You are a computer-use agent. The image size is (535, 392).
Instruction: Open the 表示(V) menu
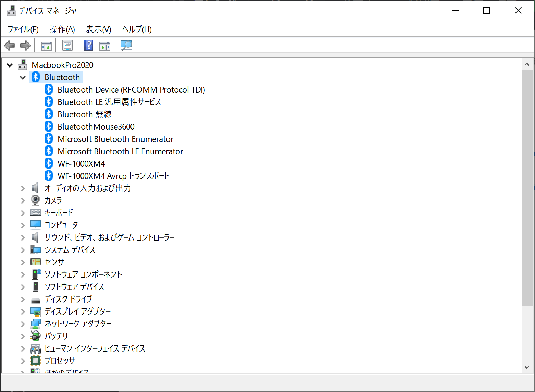(99, 29)
